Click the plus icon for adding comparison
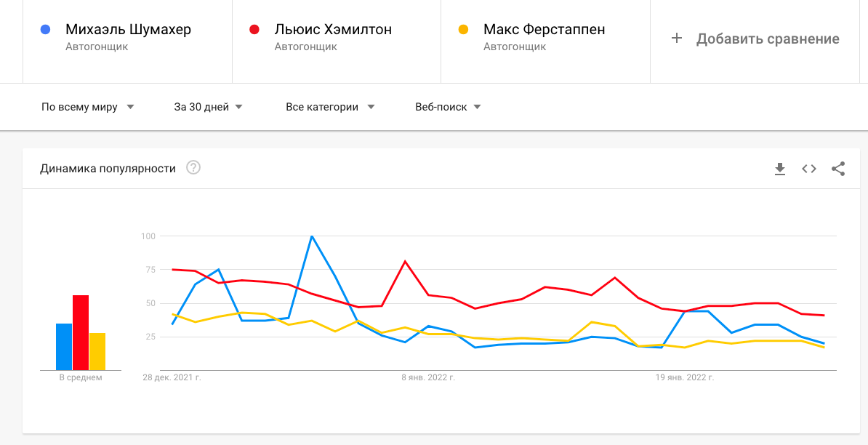The width and height of the screenshot is (868, 445). [x=676, y=39]
